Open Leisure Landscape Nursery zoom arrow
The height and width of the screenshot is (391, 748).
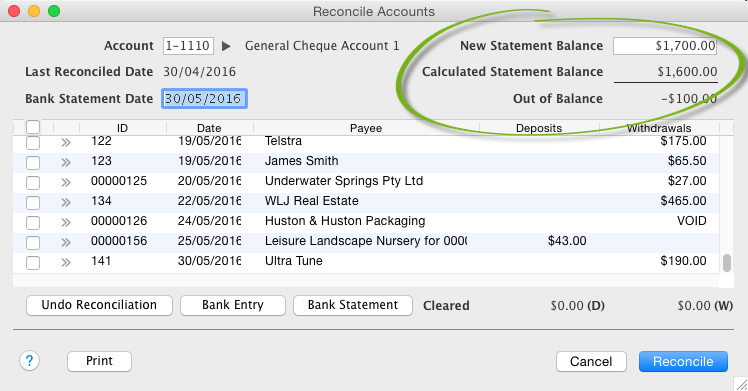pyautogui.click(x=66, y=242)
